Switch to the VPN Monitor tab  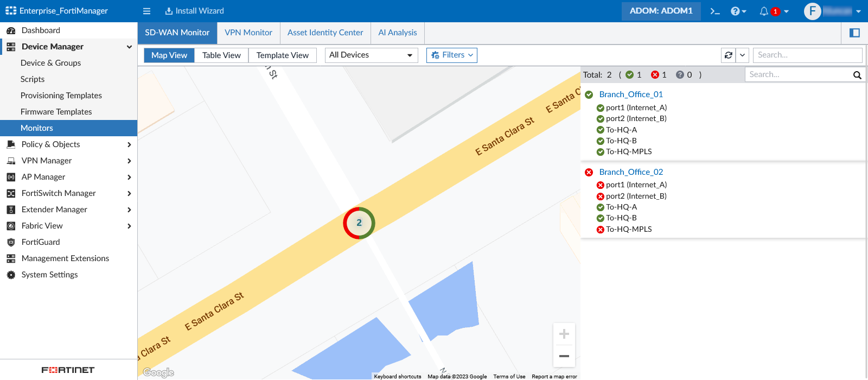pyautogui.click(x=248, y=33)
